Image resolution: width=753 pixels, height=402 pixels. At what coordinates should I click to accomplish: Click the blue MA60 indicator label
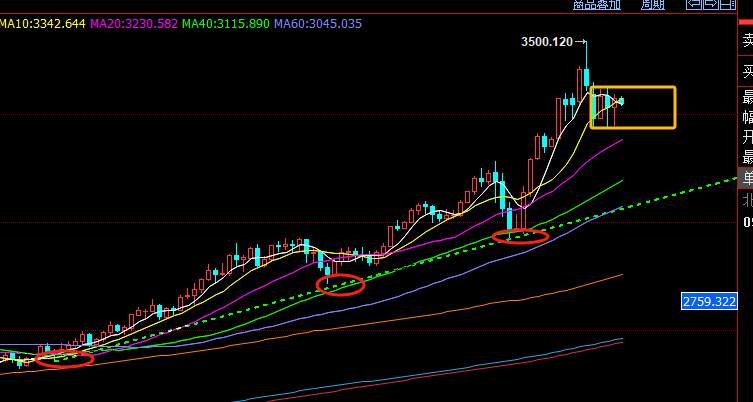(x=304, y=23)
